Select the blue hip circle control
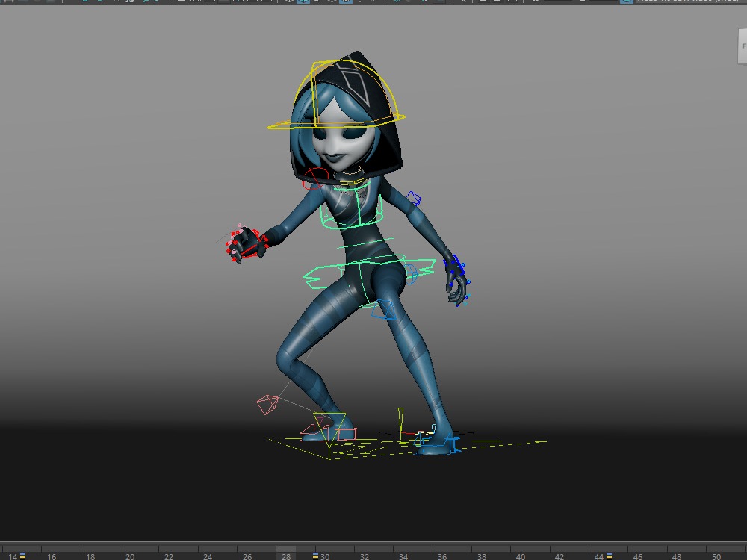 (x=411, y=274)
